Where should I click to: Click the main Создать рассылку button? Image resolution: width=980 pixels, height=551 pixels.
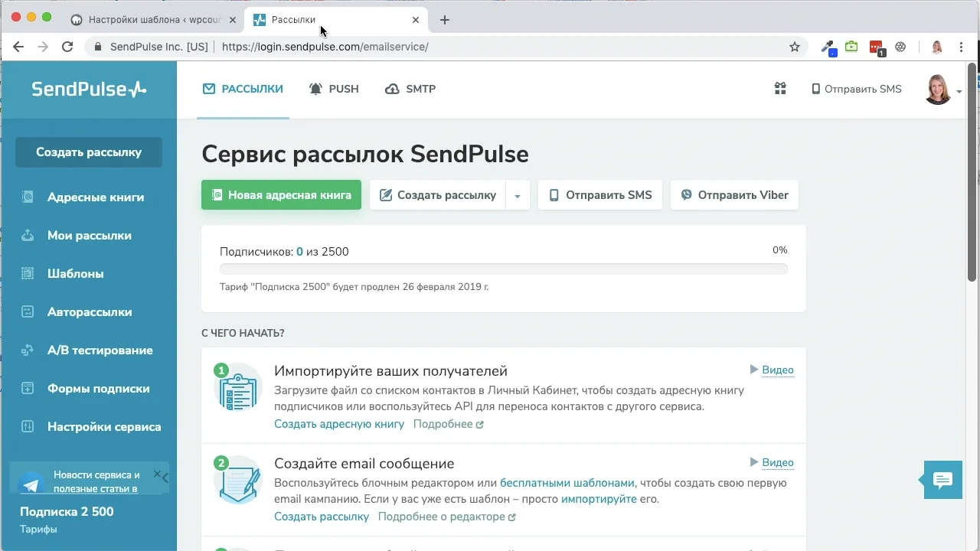(437, 194)
